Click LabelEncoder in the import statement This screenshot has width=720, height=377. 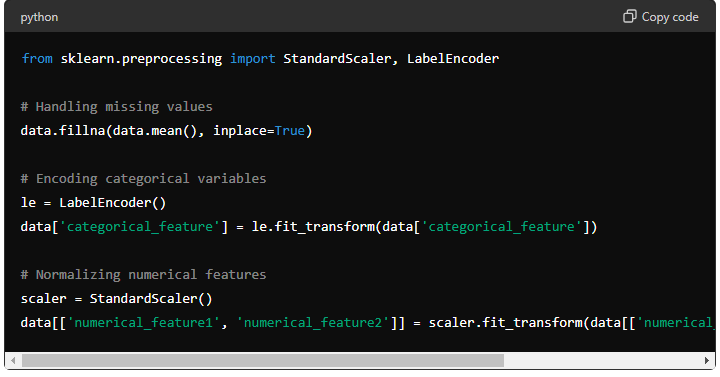453,59
